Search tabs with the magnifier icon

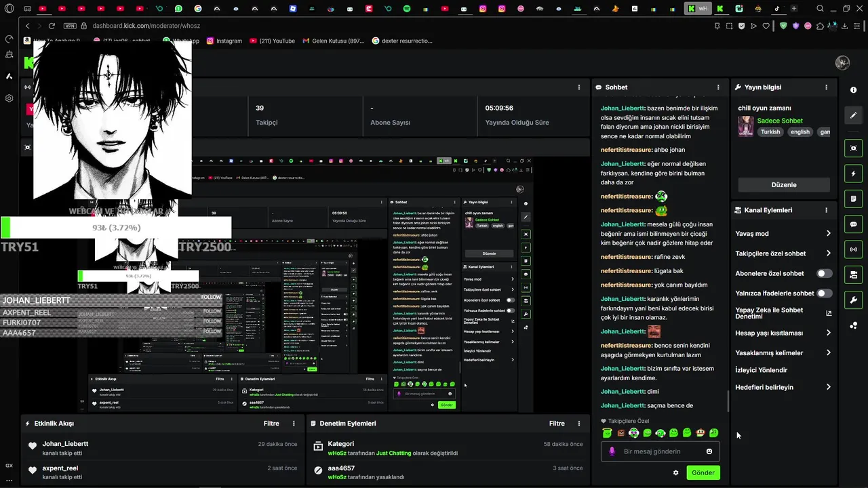pyautogui.click(x=820, y=9)
